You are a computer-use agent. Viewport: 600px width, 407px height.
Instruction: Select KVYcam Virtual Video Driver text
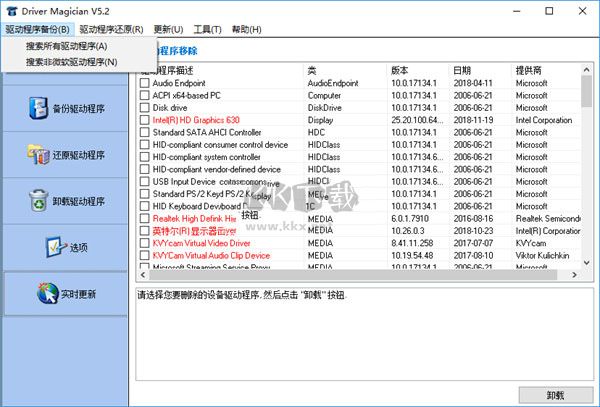201,243
